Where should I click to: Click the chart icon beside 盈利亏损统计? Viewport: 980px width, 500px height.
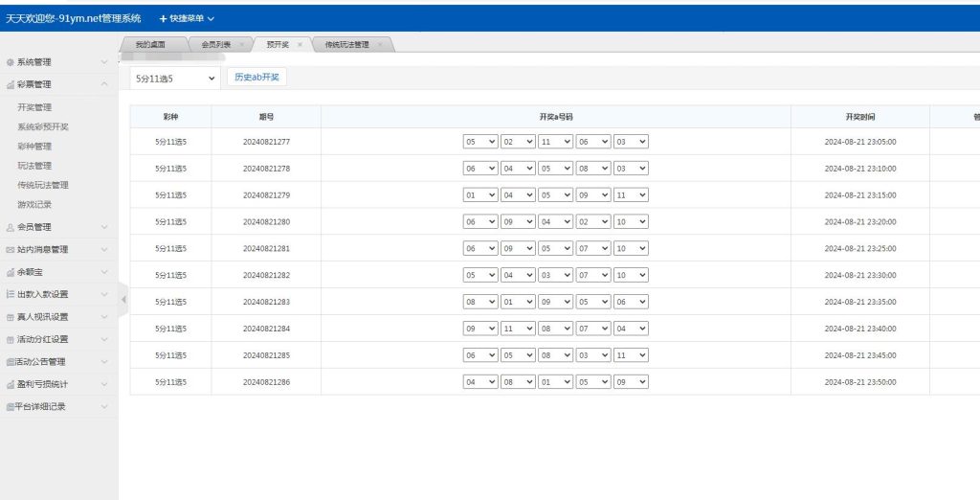pos(10,384)
